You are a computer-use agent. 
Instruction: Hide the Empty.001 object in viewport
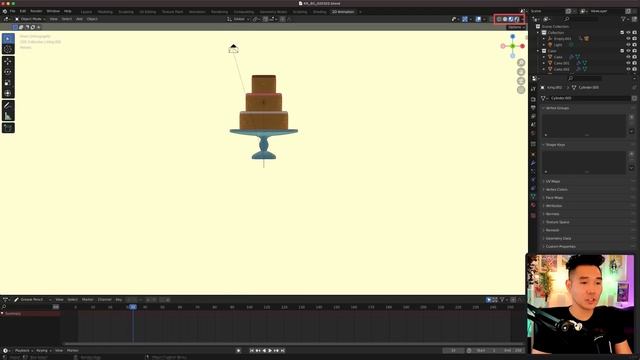point(629,38)
